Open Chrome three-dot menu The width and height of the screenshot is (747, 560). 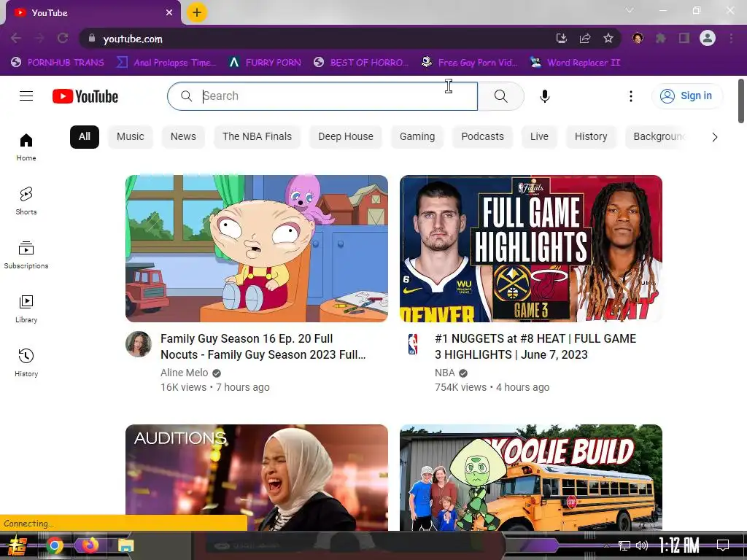[731, 38]
